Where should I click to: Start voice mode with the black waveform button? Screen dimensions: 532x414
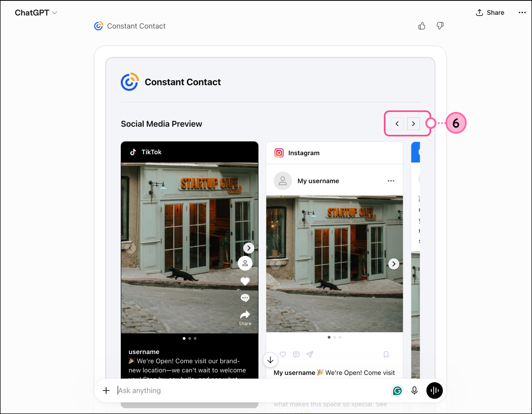[434, 390]
